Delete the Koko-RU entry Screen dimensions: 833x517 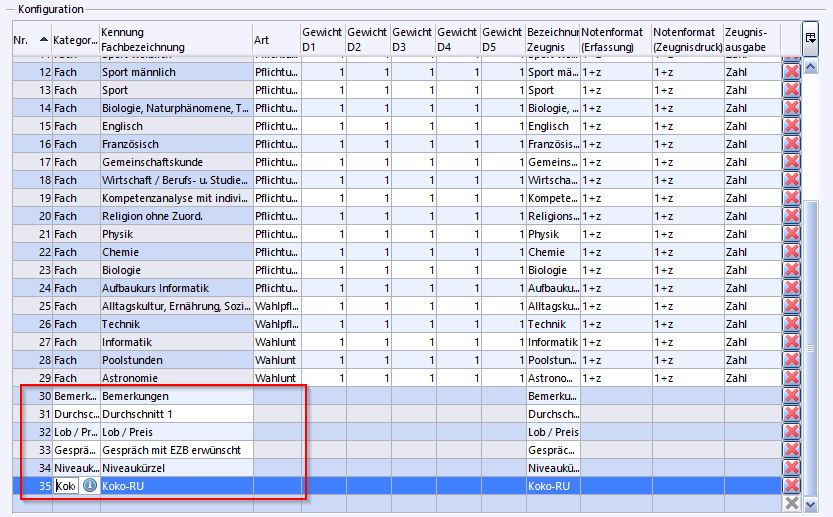(791, 486)
